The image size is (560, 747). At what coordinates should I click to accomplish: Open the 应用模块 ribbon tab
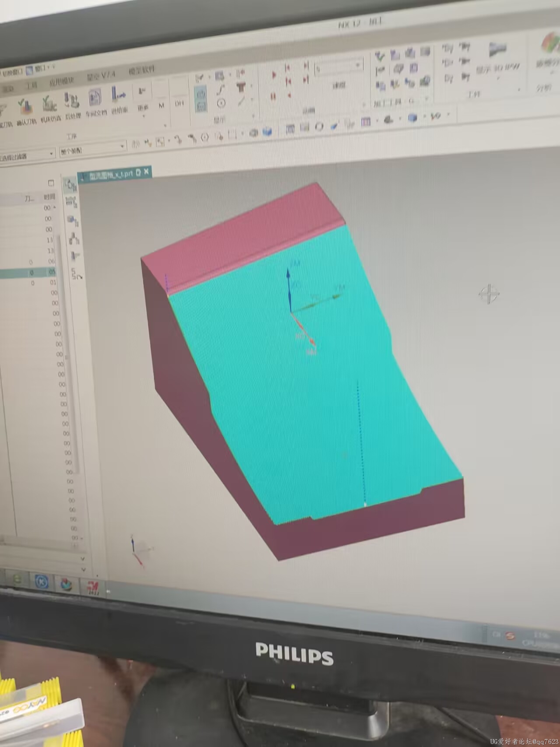61,82
